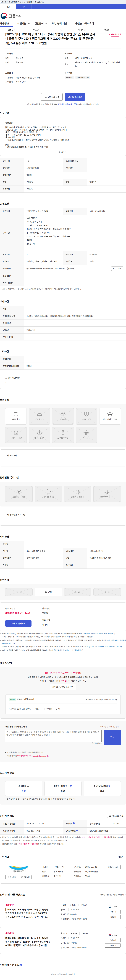Image resolution: width=126 pixels, height=980 pixels.
Task: Open the 지도 보기 dropdown in 근무 예정지
Action: (117, 269)
